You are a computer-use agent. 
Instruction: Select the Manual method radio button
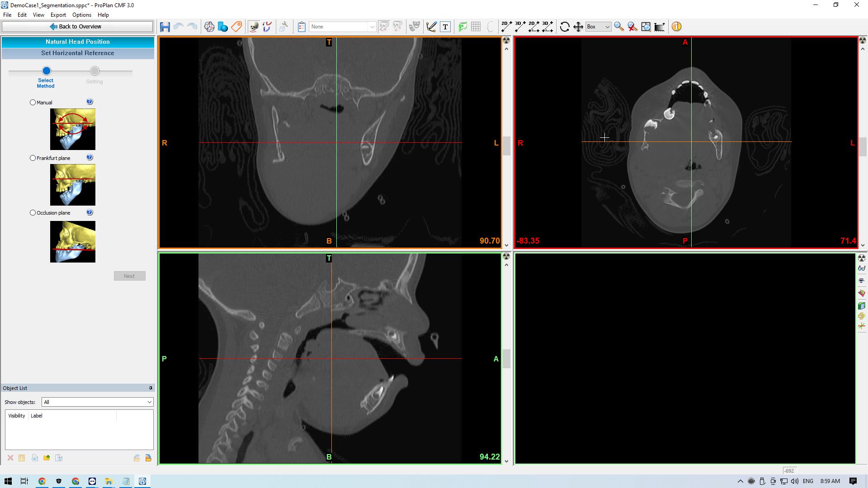[x=33, y=103]
